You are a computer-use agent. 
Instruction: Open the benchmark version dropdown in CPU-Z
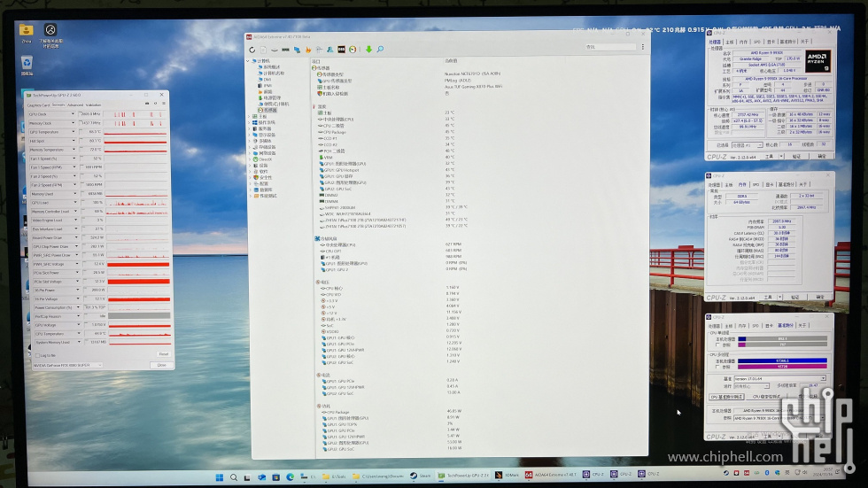pos(824,378)
